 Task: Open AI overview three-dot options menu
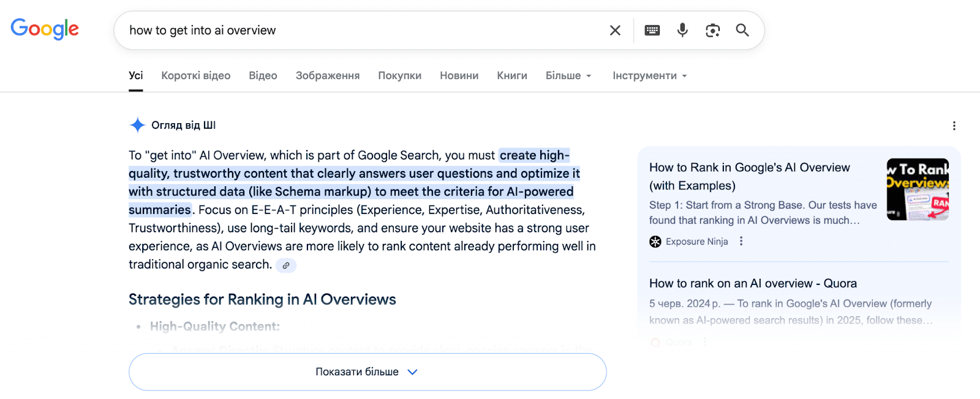[x=954, y=126]
